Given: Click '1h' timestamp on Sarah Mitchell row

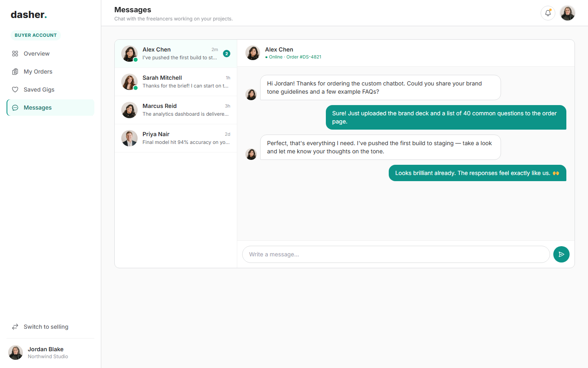Looking at the screenshot, I should (228, 78).
